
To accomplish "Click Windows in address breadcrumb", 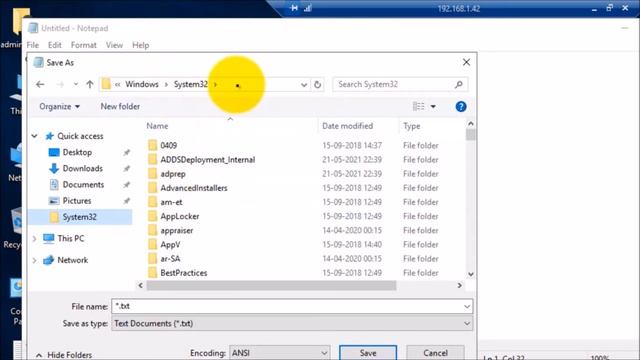I will coord(142,84).
